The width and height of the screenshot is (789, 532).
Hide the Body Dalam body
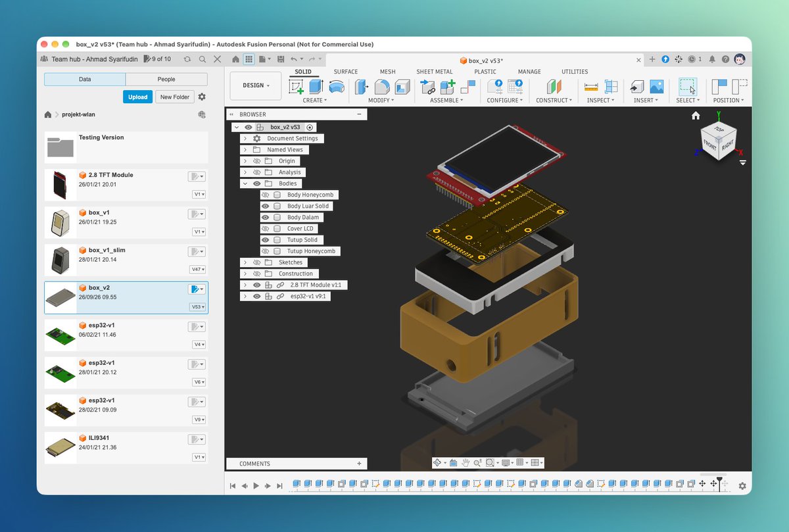(266, 218)
